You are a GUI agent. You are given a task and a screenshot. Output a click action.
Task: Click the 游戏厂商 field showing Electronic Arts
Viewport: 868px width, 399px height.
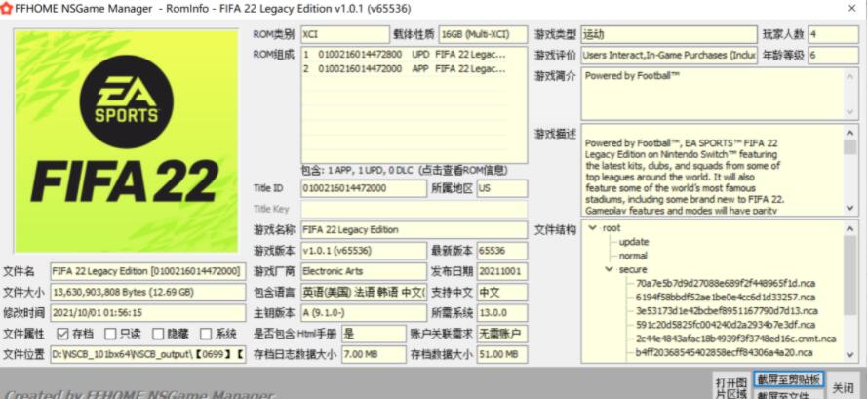(x=364, y=271)
